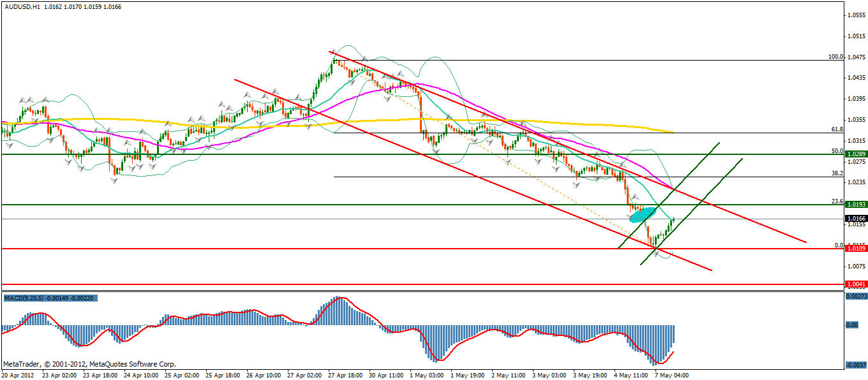Click the MetaTrader copyright text
The height and width of the screenshot is (380, 868).
[89, 364]
